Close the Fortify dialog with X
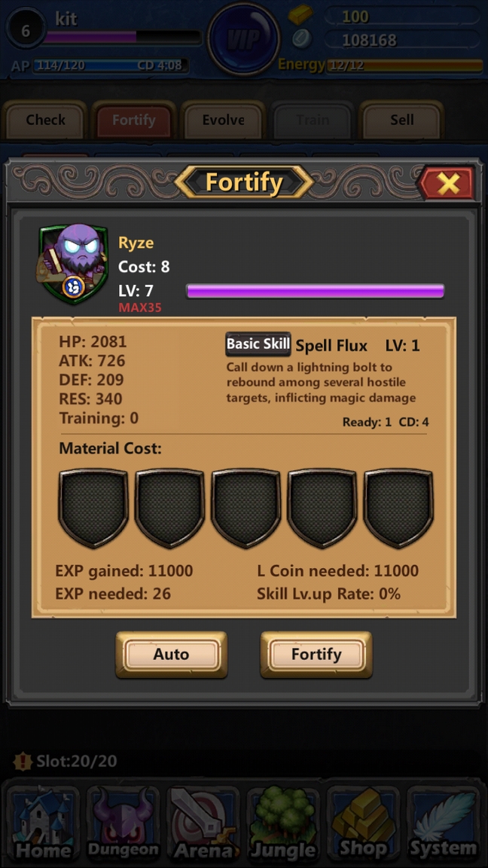Viewport: 488px width, 868px height. (447, 182)
